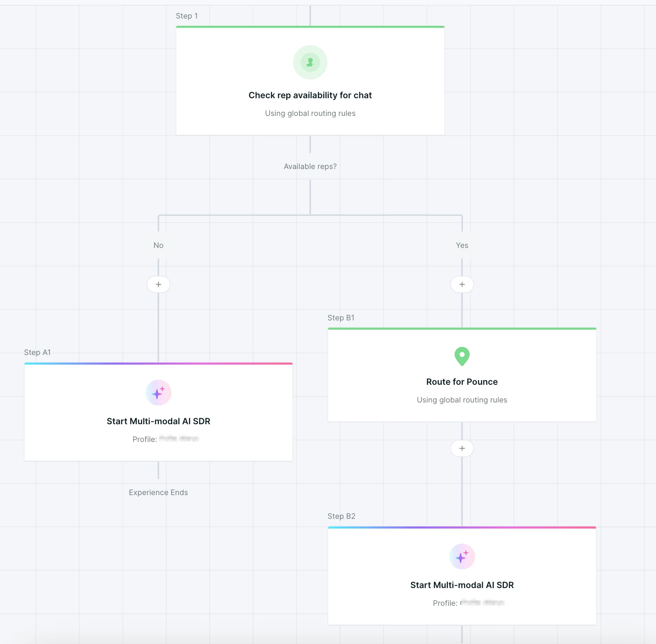Viewport: 656px width, 644px height.
Task: Click the No branch label
Action: 159,246
